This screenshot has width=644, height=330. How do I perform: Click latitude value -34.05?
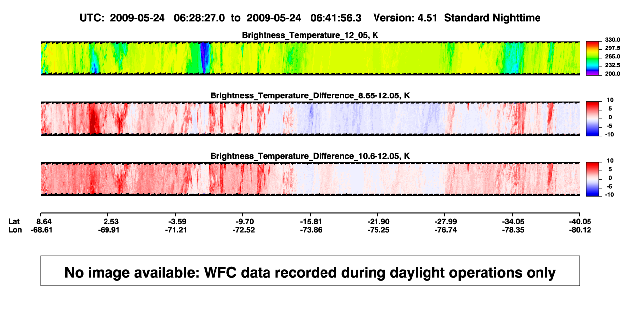click(x=513, y=221)
